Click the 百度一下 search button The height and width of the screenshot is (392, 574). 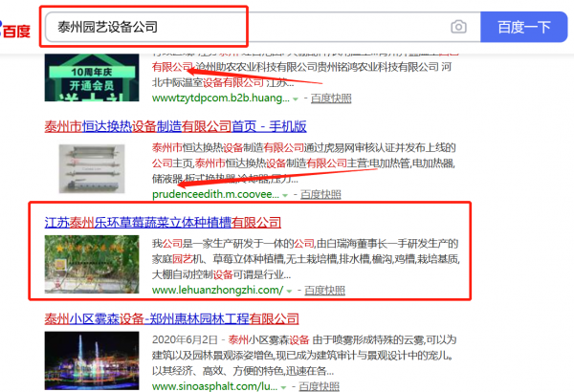[x=523, y=27]
